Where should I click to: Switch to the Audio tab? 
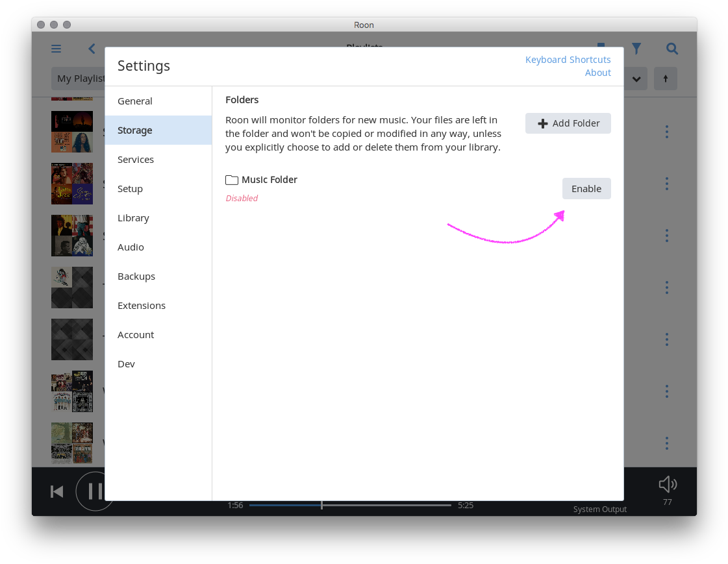tap(158, 247)
